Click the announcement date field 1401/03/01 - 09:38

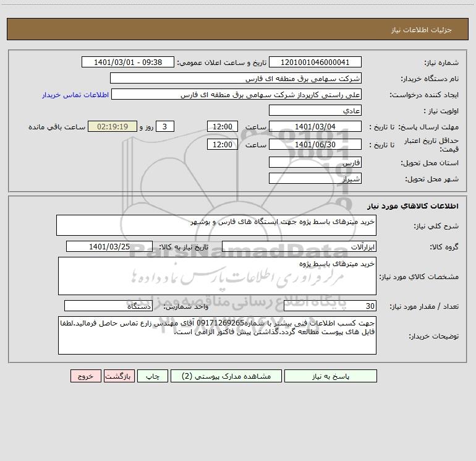tap(128, 62)
